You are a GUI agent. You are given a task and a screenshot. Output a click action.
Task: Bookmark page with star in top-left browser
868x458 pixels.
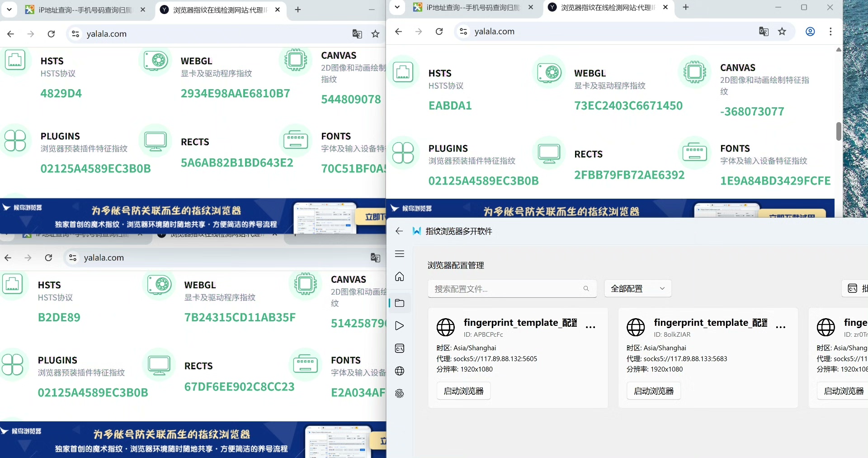tap(375, 33)
